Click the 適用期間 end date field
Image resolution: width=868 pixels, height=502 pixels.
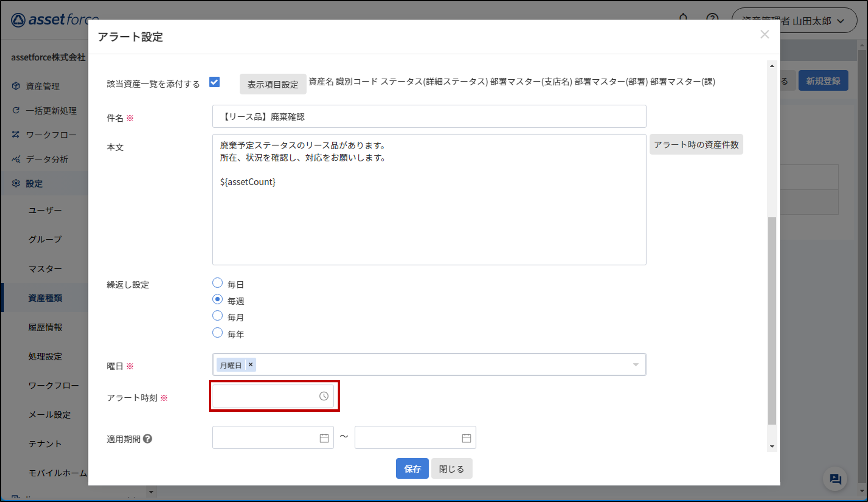415,438
